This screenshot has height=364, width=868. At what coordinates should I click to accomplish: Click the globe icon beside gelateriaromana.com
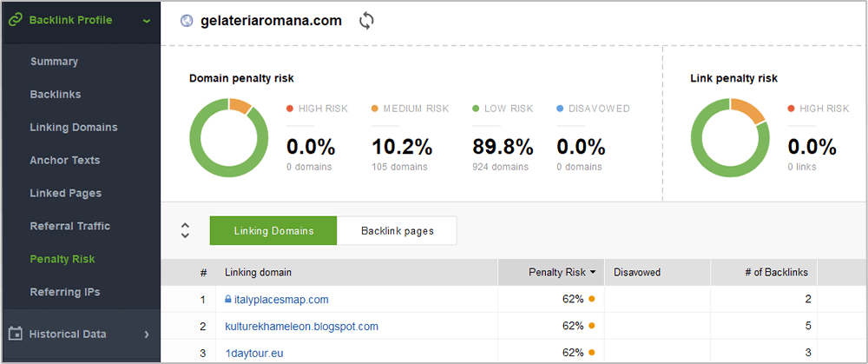187,21
